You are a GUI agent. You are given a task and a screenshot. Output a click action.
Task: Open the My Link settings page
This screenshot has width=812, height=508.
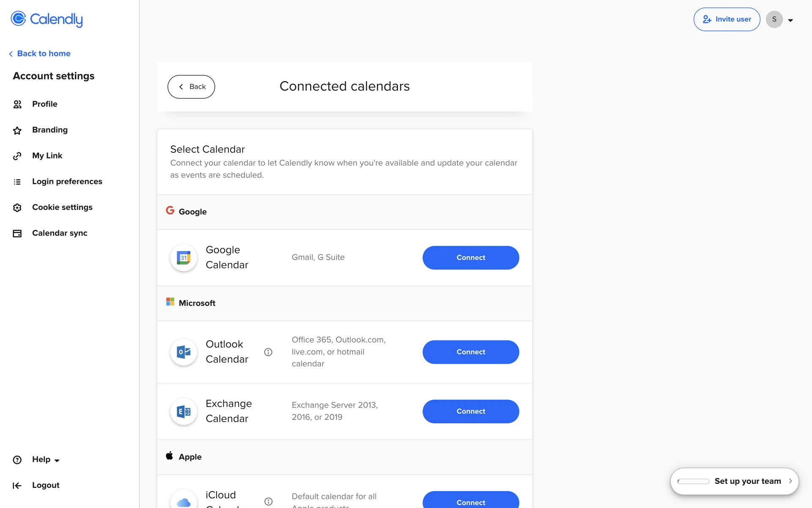point(47,156)
